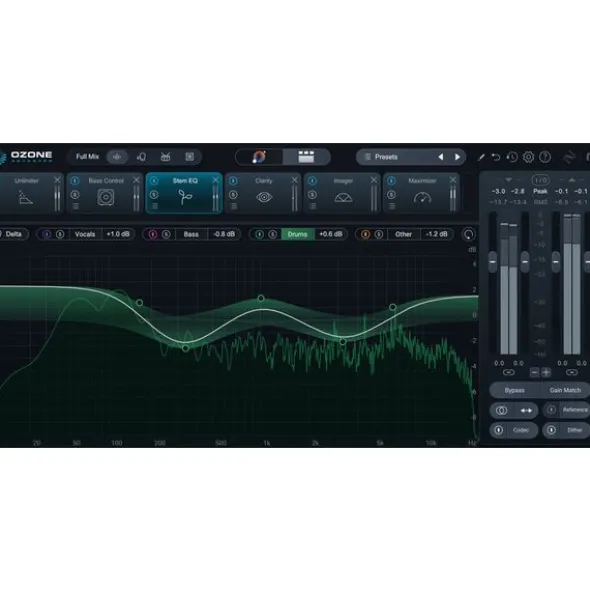
Task: Toggle Maximizer module power
Action: [391, 181]
